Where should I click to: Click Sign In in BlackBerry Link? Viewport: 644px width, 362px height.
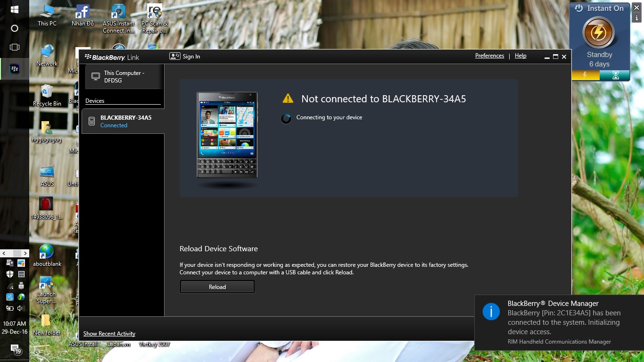click(x=191, y=57)
